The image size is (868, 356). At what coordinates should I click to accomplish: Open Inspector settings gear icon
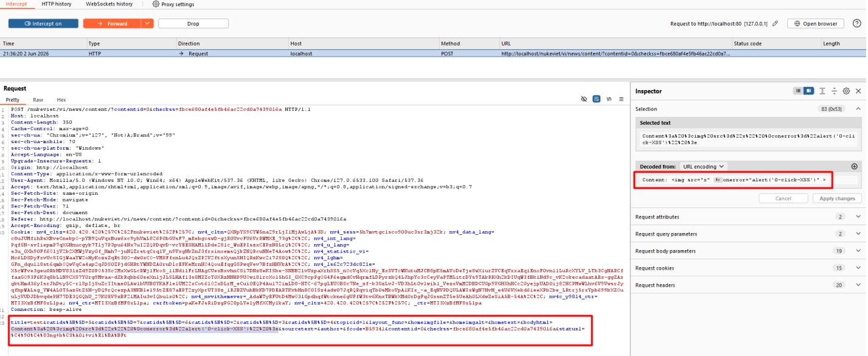(x=846, y=91)
